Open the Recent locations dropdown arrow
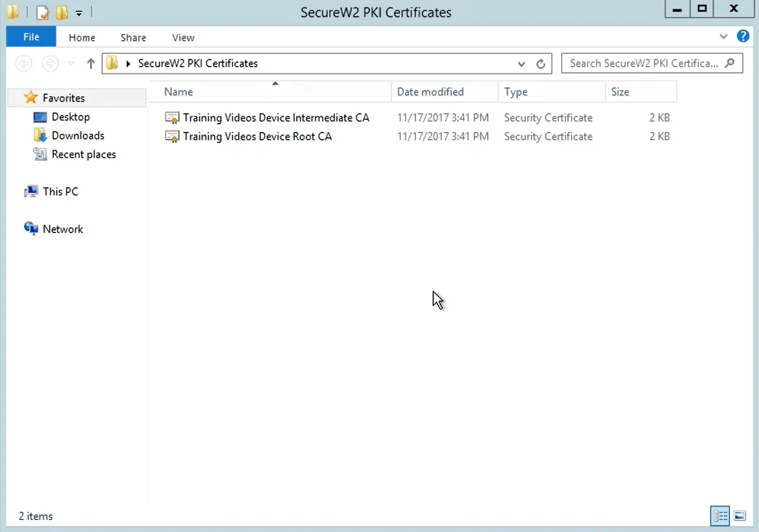759x532 pixels. click(x=71, y=63)
